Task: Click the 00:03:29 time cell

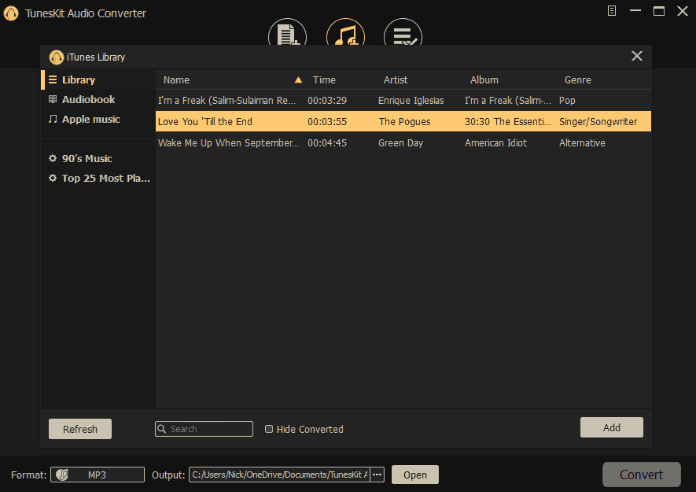Action: point(327,100)
